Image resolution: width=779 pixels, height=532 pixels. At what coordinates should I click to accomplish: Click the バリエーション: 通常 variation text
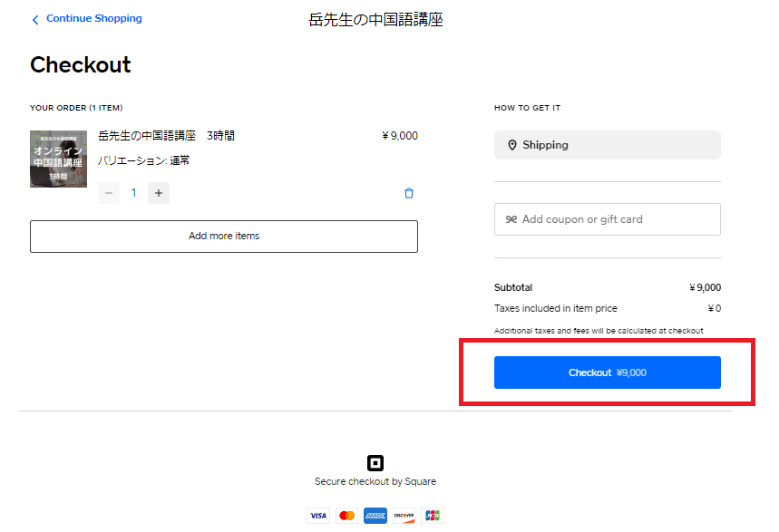(x=143, y=160)
